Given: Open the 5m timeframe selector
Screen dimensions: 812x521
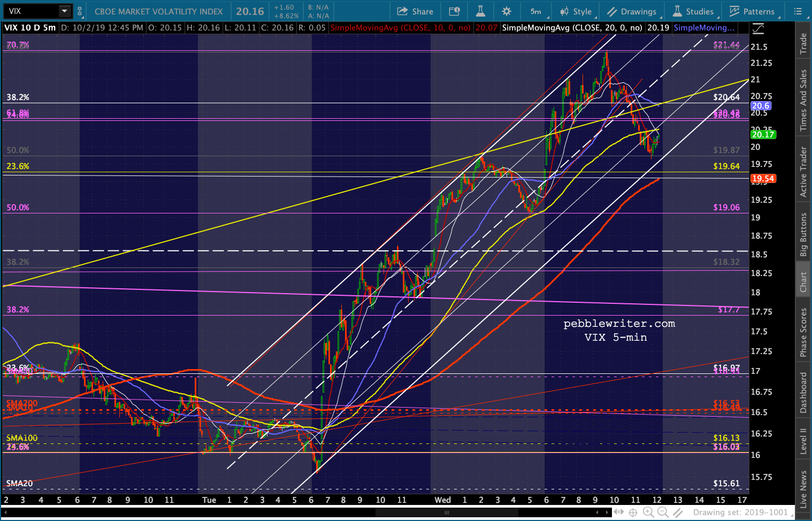Looking at the screenshot, I should [535, 11].
